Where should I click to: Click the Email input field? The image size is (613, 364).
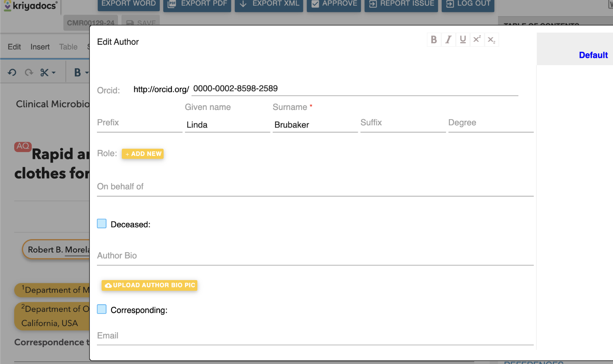[x=315, y=336]
